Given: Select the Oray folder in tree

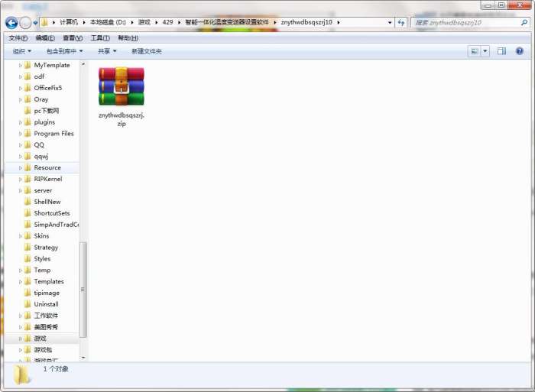Looking at the screenshot, I should coord(41,99).
